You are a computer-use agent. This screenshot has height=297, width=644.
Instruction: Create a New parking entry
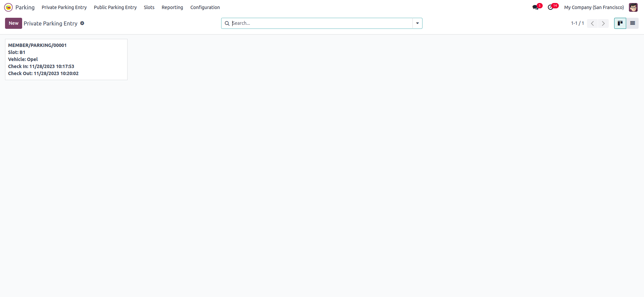click(x=13, y=23)
